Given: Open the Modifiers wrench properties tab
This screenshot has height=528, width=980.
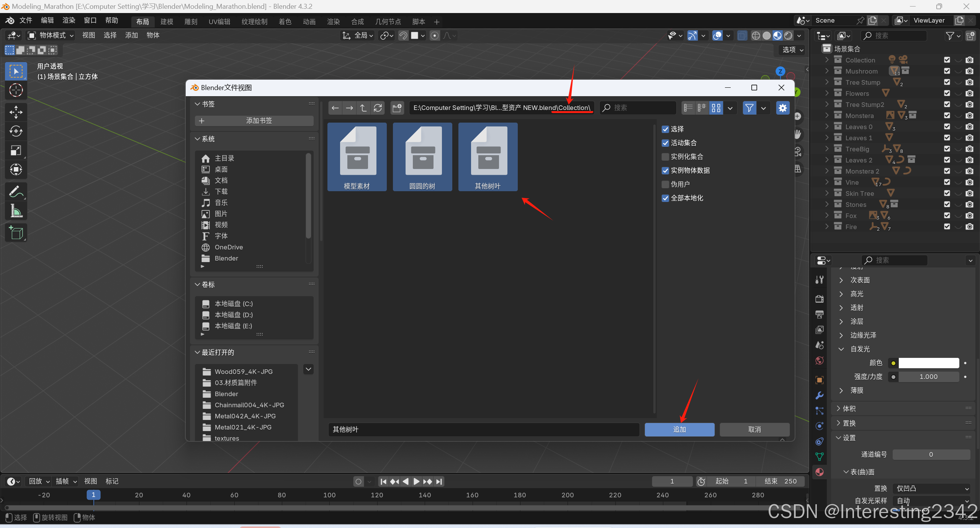Looking at the screenshot, I should 820,395.
